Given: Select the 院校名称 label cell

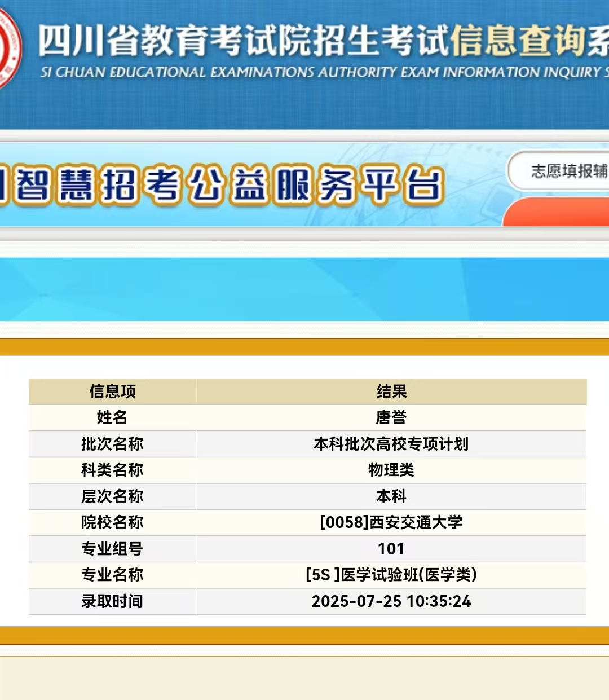Looking at the screenshot, I should (x=112, y=522).
